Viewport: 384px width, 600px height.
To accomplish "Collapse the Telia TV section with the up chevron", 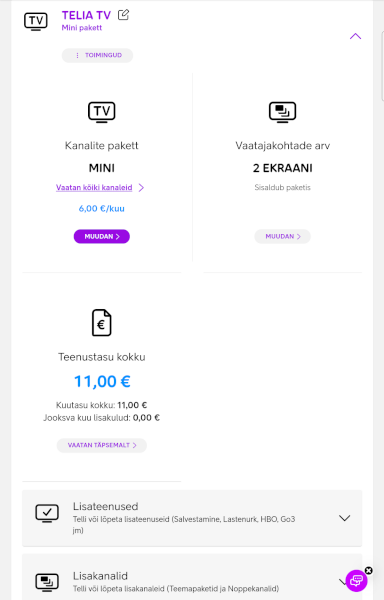I will click(x=355, y=36).
